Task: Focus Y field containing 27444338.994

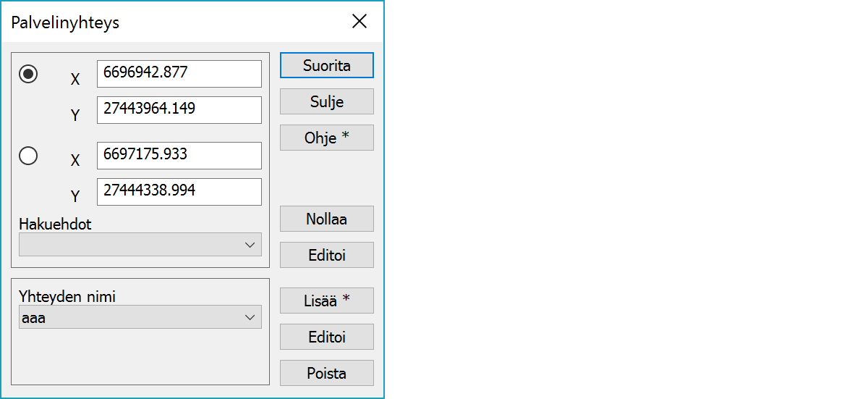Action: pos(179,192)
